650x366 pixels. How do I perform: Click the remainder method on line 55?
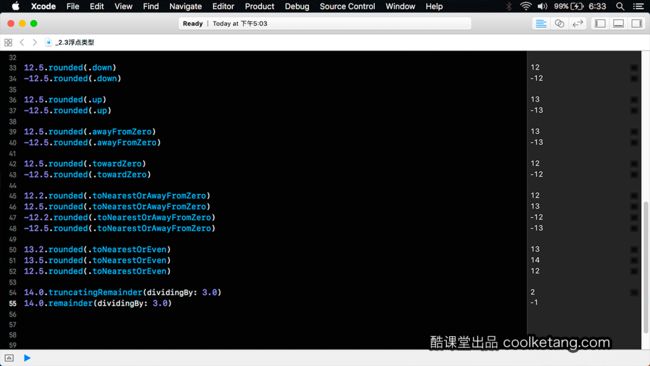(x=70, y=303)
